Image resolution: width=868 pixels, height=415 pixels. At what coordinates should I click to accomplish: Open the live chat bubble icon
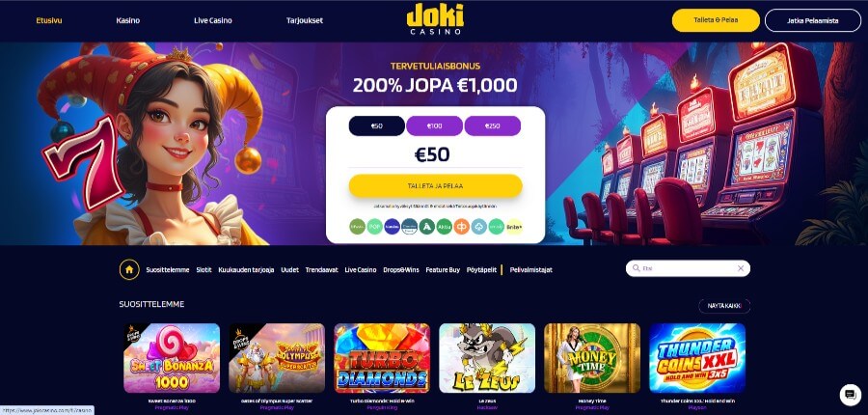[x=850, y=395]
